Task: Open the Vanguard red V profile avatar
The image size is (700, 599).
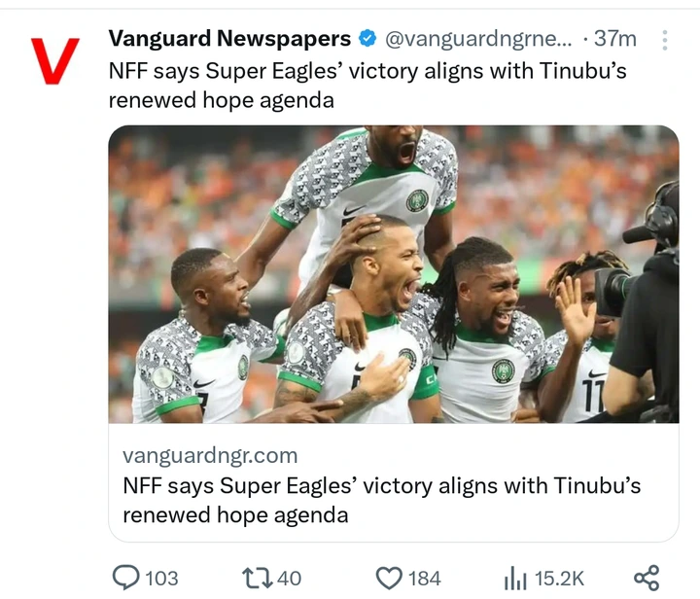Action: (54, 61)
